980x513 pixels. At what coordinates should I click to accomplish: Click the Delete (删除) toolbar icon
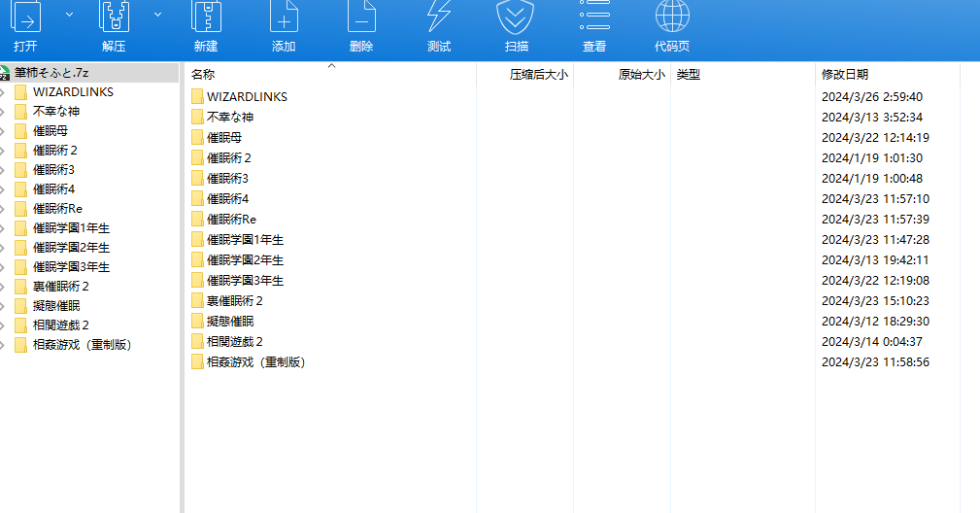click(x=361, y=17)
